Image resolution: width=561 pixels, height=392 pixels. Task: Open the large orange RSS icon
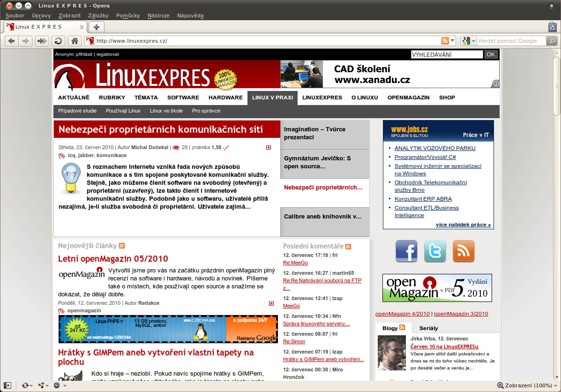tap(464, 251)
